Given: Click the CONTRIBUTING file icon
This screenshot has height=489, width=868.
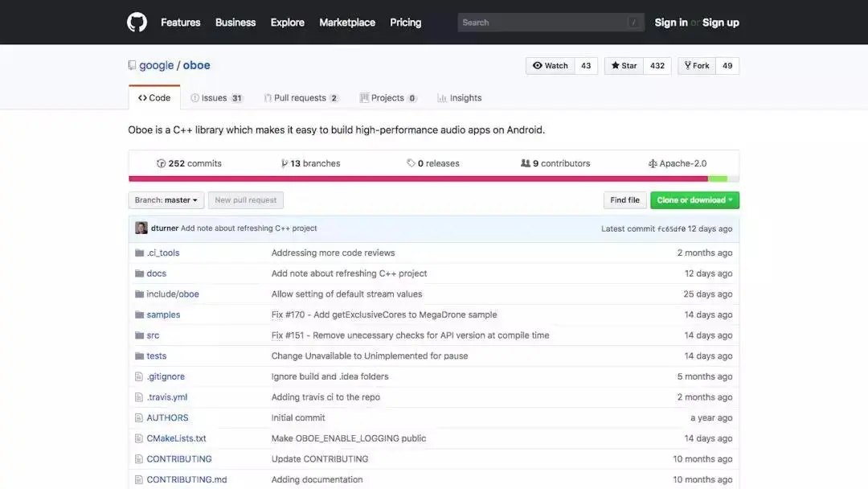Looking at the screenshot, I should tap(139, 459).
